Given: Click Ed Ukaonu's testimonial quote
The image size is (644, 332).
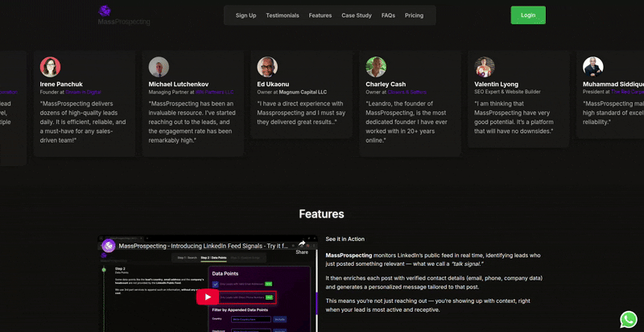Looking at the screenshot, I should [x=301, y=113].
